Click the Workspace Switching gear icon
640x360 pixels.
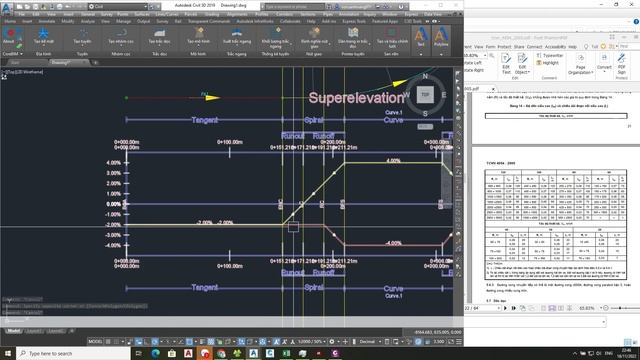pyautogui.click(x=332, y=342)
